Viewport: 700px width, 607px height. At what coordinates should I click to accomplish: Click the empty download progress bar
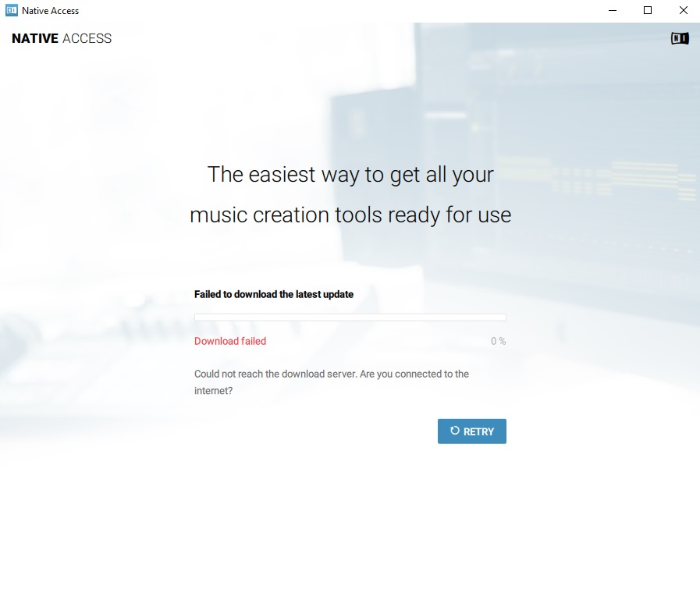pos(350,317)
